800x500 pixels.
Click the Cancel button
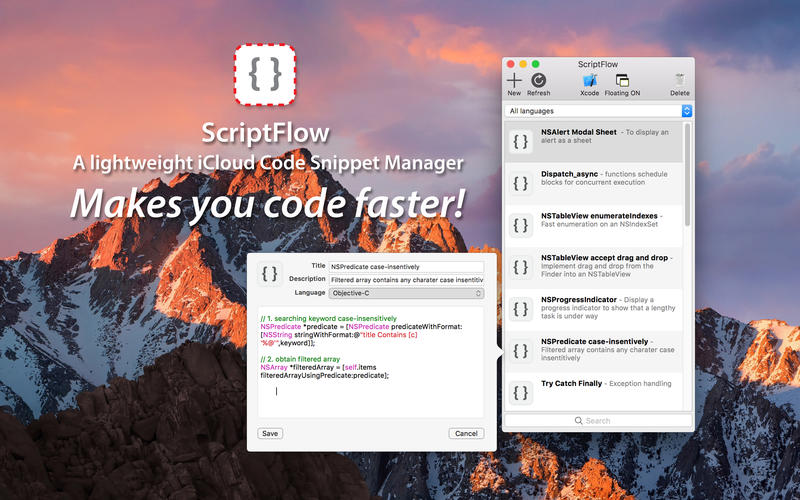coord(466,433)
